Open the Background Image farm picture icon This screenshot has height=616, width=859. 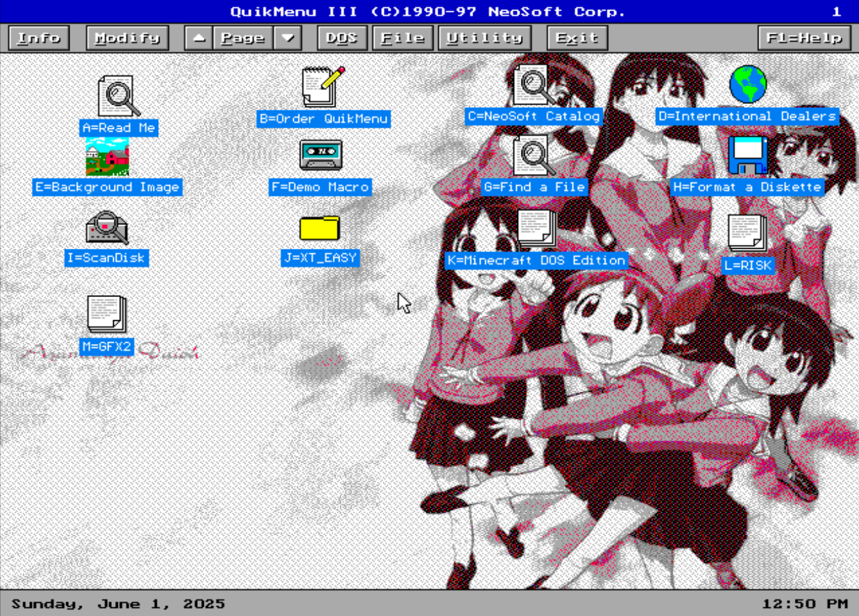(x=107, y=157)
